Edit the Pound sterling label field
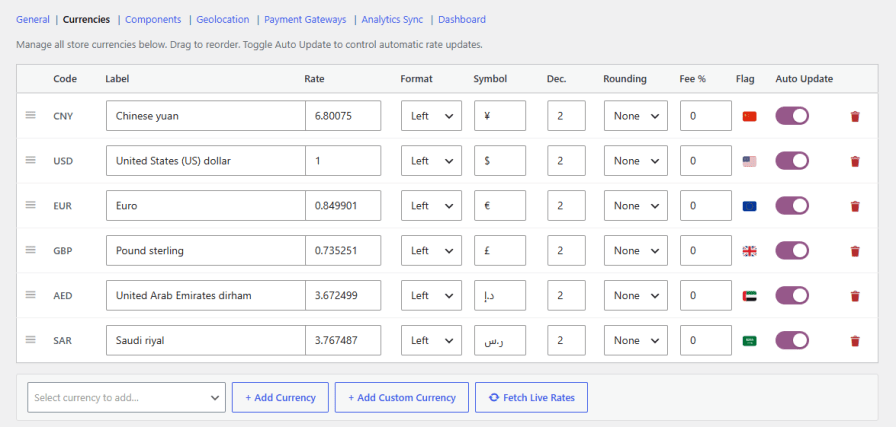 point(206,250)
